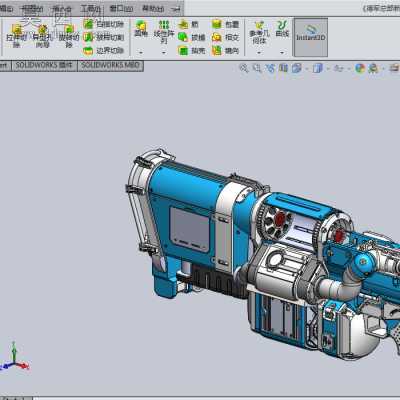Open the 插入 (Insert) menu
Screen dimensions: 400x400
[x=62, y=9]
